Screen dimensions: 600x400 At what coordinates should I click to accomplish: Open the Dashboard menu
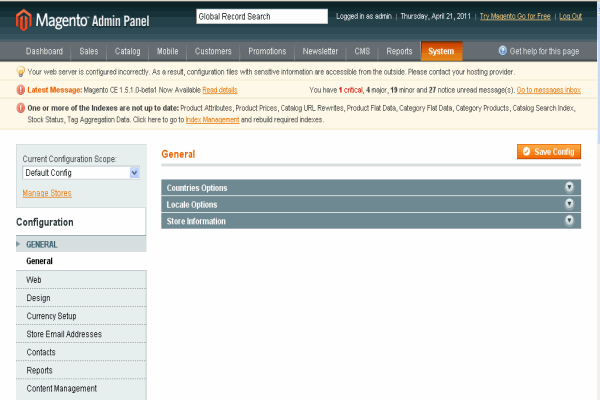(x=44, y=51)
